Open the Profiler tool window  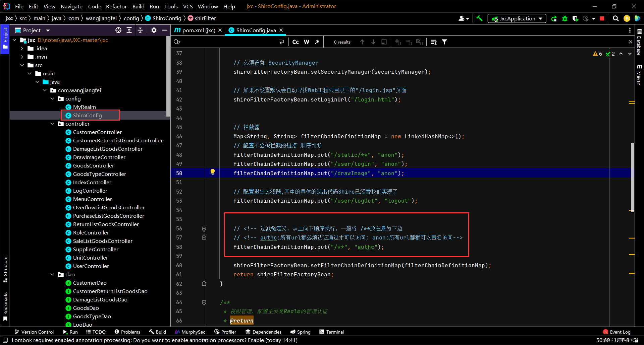225,332
